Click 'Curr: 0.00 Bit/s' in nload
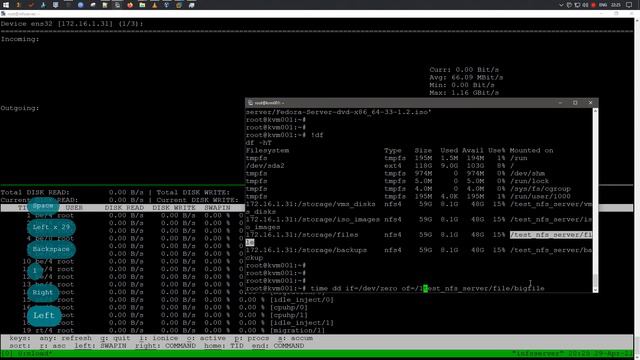 click(x=464, y=70)
